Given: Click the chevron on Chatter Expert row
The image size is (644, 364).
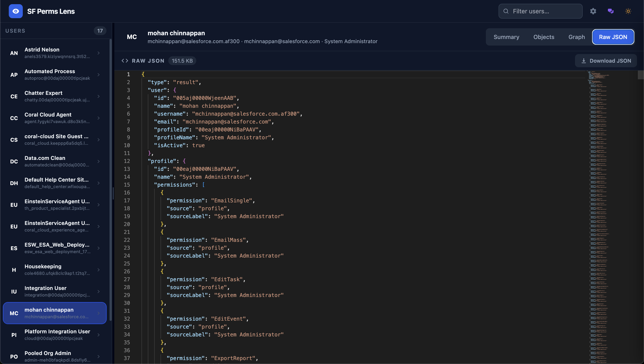Looking at the screenshot, I should tap(99, 97).
